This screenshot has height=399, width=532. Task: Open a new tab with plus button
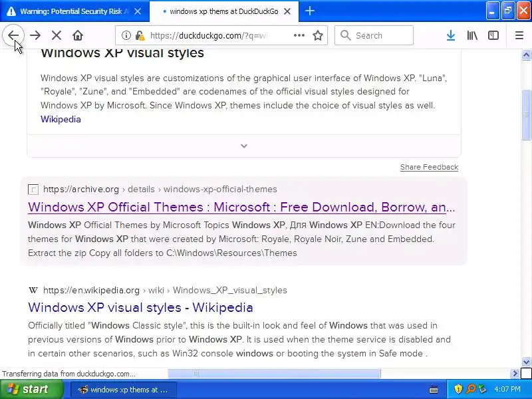309,11
